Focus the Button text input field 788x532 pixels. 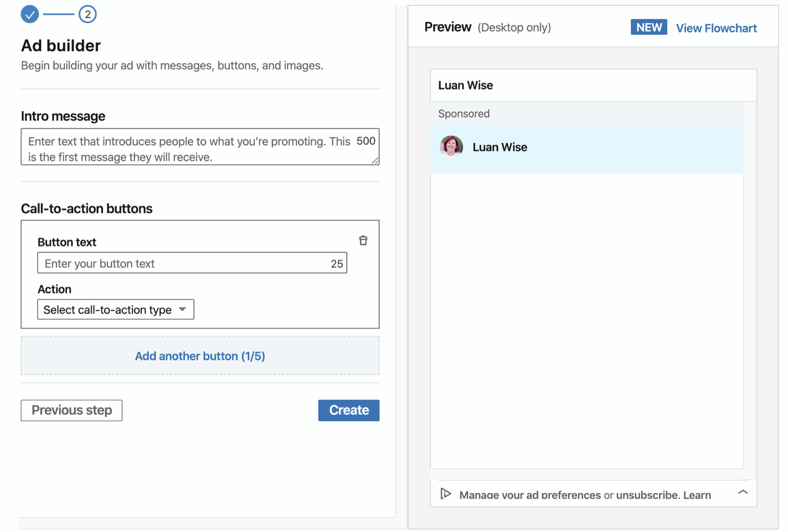tap(185, 263)
